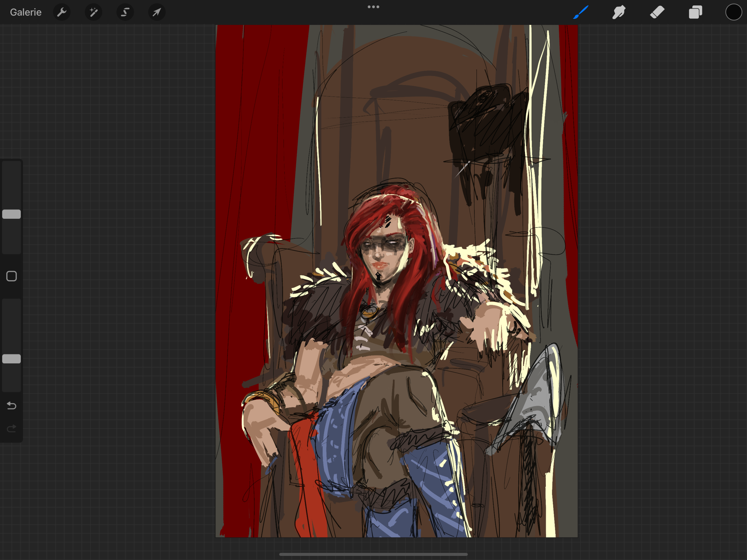Redo the last undone action
747x560 pixels.
[11, 429]
